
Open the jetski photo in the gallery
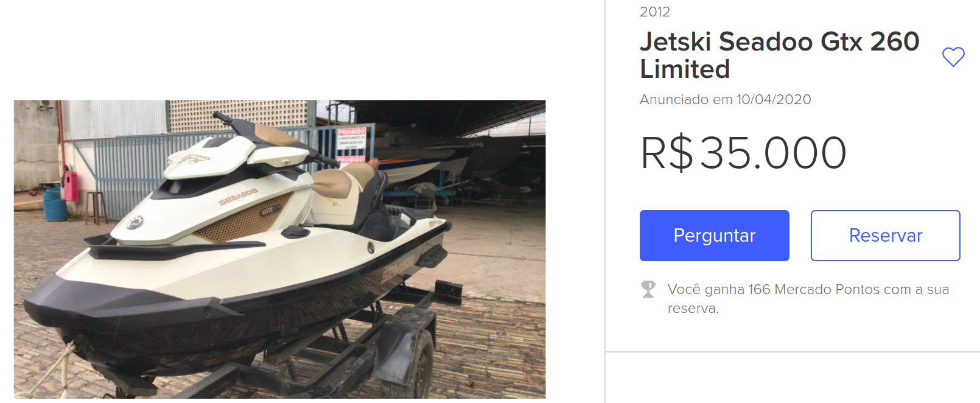(x=279, y=249)
